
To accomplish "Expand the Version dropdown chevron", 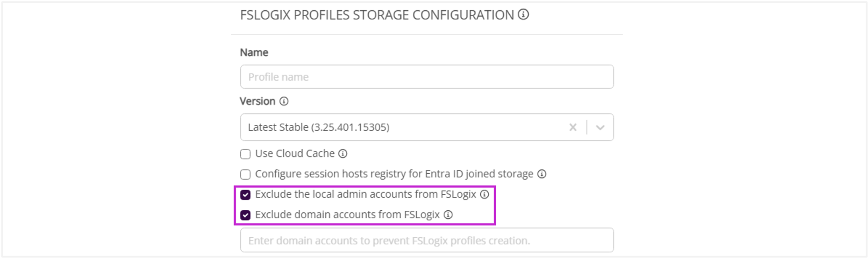I will [600, 127].
